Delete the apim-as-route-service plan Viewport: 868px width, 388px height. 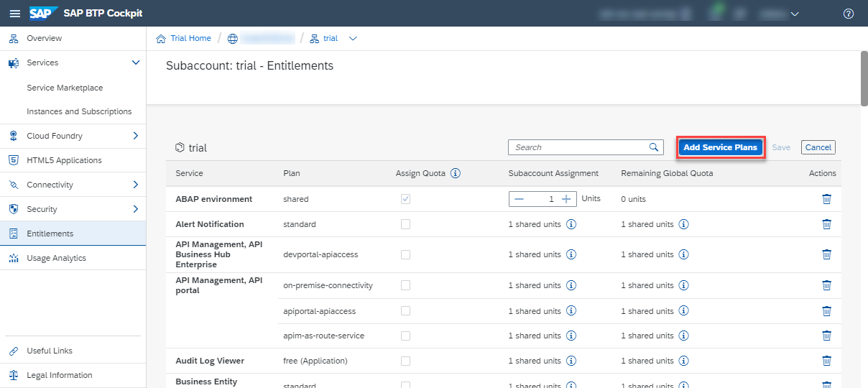[x=826, y=336]
